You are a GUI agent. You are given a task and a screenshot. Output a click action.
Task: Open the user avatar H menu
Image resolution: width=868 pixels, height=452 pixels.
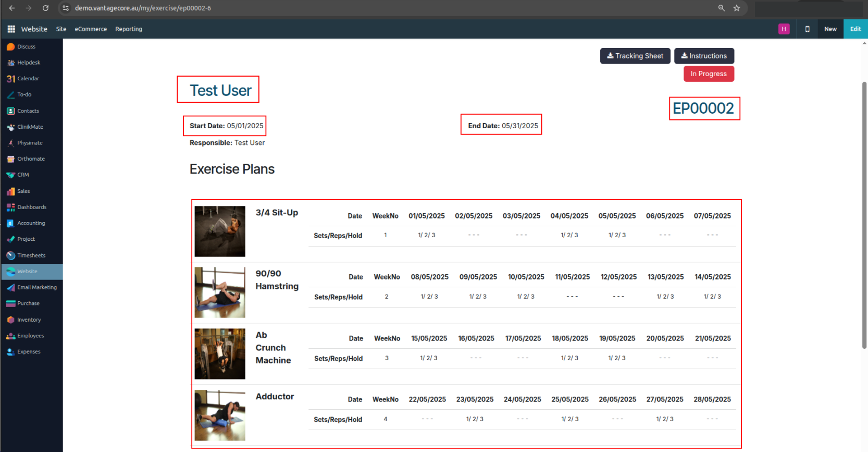coord(784,29)
